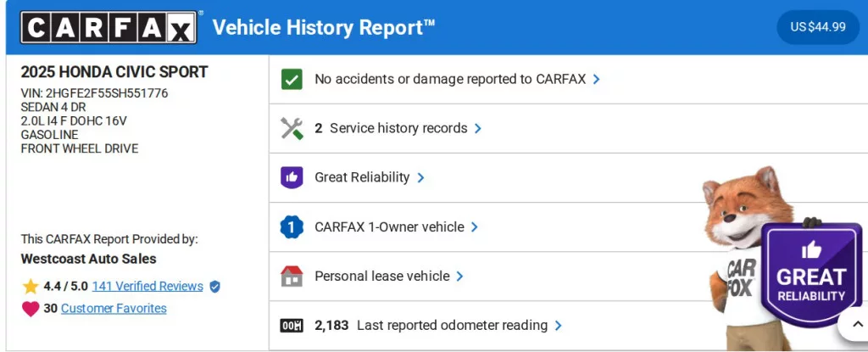Click the CARFAX logo
The image size is (868, 352).
(108, 27)
